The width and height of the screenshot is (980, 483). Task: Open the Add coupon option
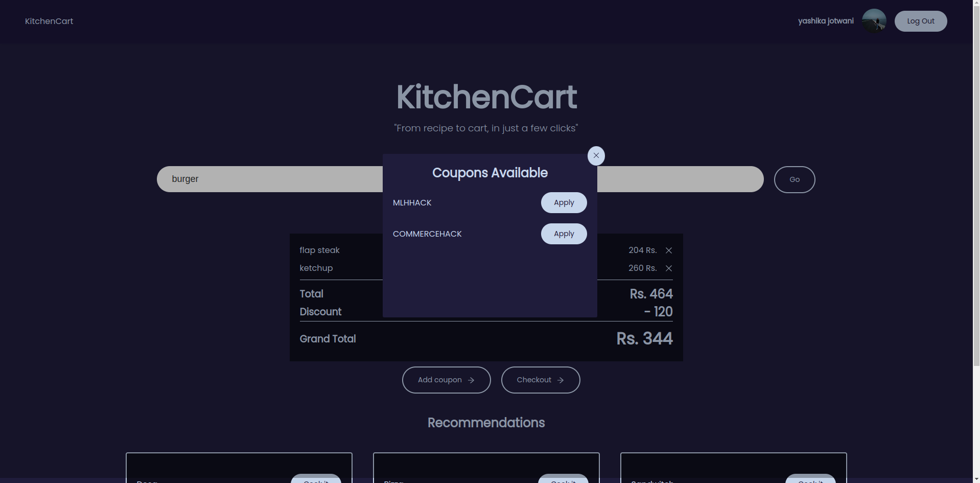pos(446,380)
